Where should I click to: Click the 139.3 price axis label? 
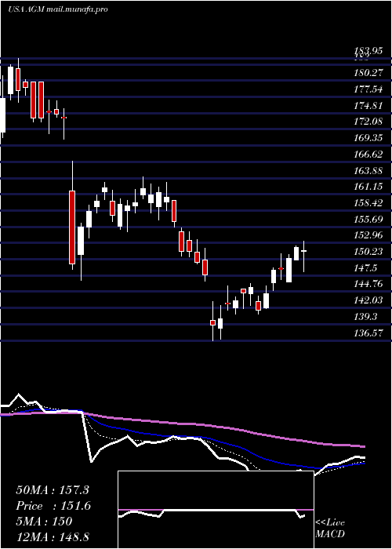[365, 317]
